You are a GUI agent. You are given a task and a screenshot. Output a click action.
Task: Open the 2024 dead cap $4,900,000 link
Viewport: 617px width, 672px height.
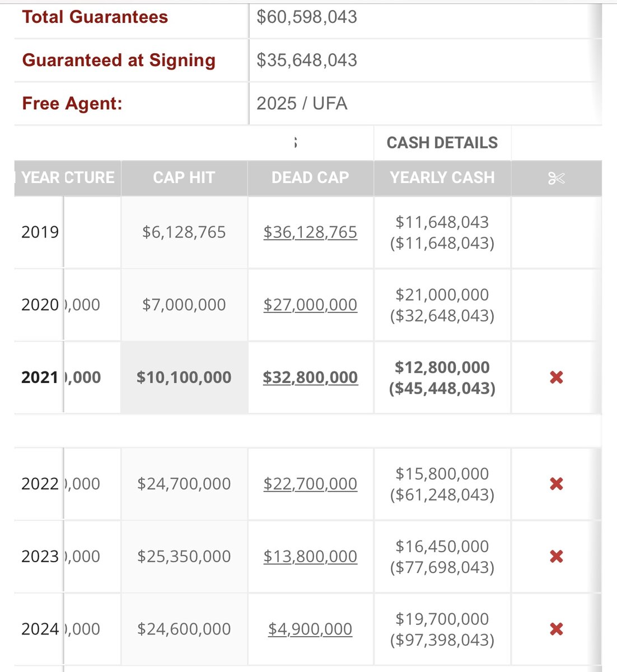(x=310, y=629)
